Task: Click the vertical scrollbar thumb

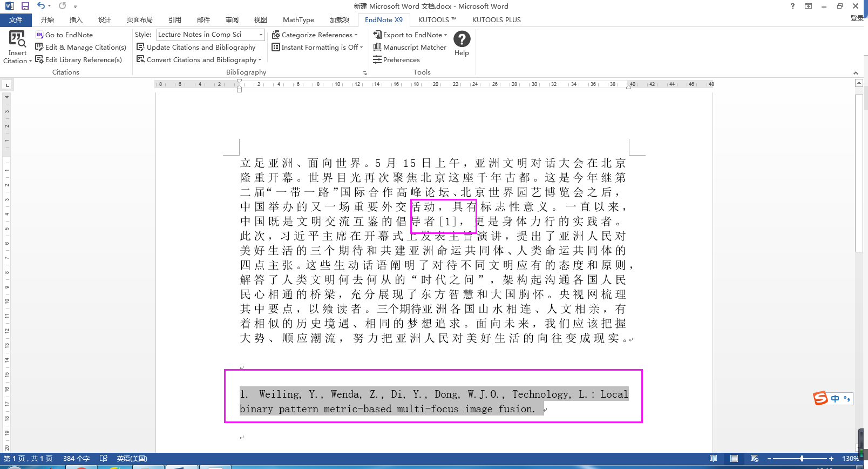Action: point(859,173)
